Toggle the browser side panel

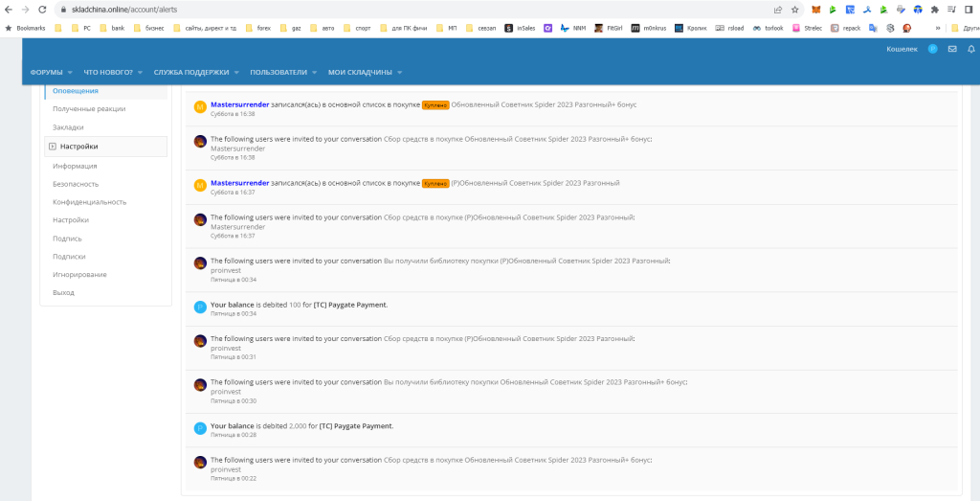click(x=969, y=10)
